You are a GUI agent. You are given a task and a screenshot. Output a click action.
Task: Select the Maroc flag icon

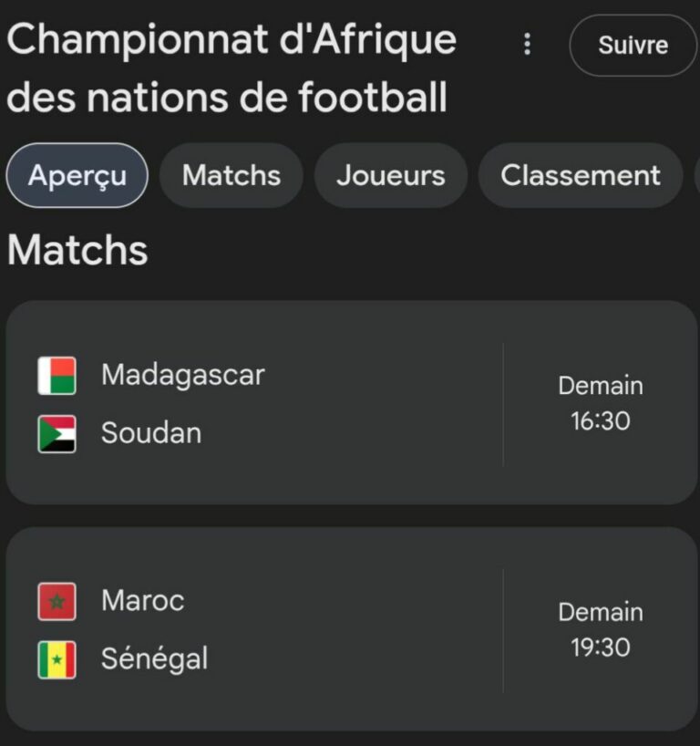tap(57, 602)
